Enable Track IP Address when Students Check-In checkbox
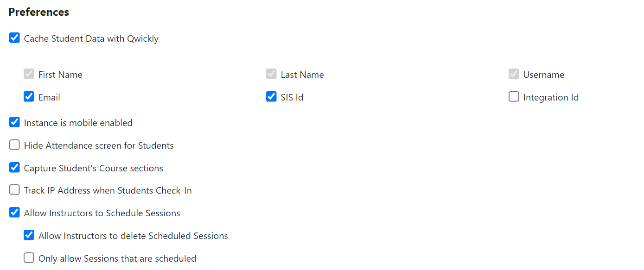 [x=14, y=190]
